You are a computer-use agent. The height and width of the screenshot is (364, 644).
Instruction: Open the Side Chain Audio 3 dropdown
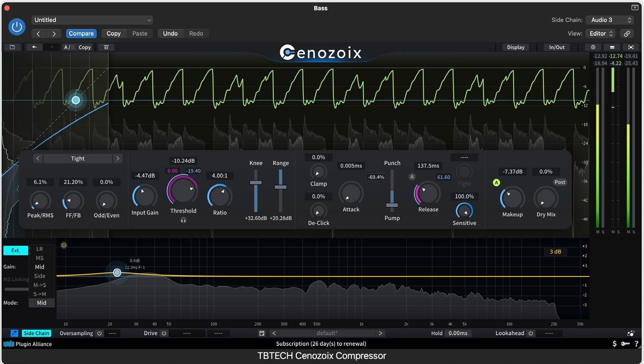click(x=610, y=20)
